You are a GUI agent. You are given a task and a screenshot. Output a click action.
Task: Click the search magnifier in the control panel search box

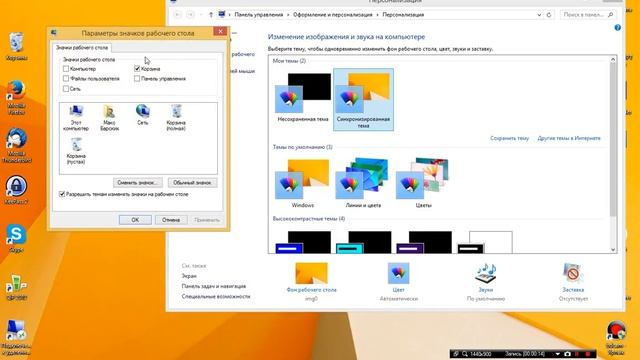tap(611, 15)
